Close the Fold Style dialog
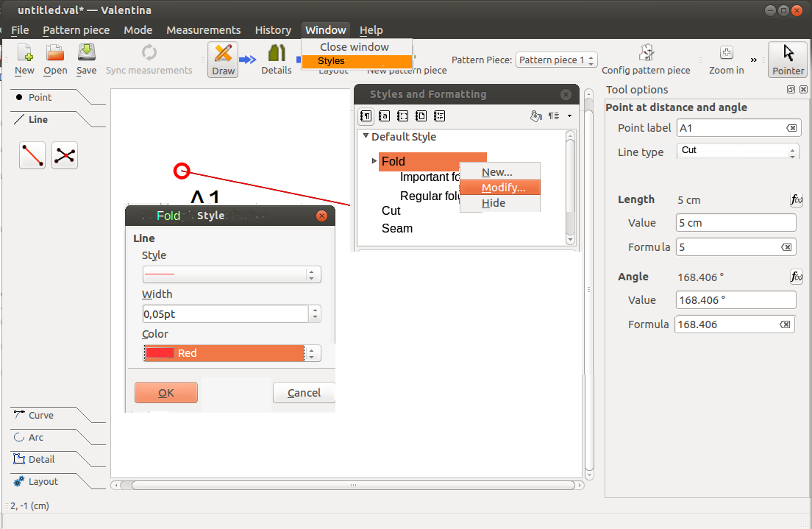The height and width of the screenshot is (529, 812). [x=321, y=216]
